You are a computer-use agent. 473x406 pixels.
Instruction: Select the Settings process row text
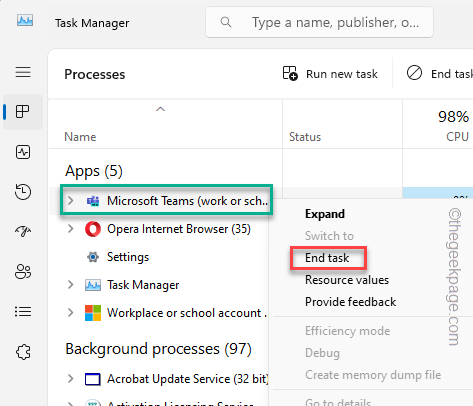[128, 257]
